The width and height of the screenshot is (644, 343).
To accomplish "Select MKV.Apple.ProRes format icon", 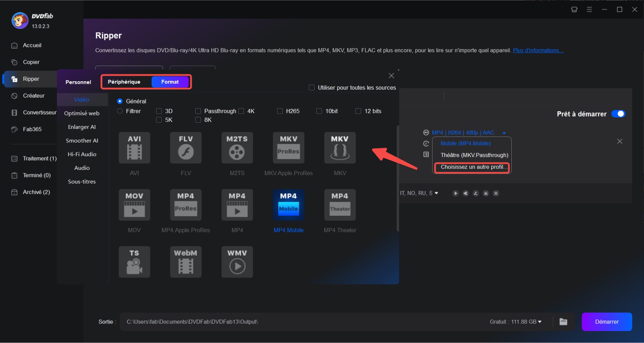I will pos(288,148).
